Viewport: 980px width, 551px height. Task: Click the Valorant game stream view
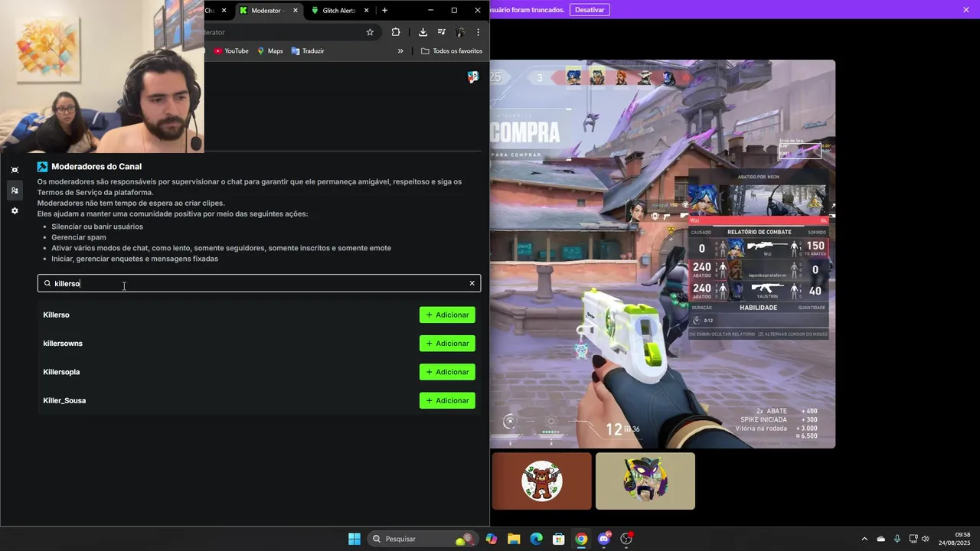(x=662, y=254)
